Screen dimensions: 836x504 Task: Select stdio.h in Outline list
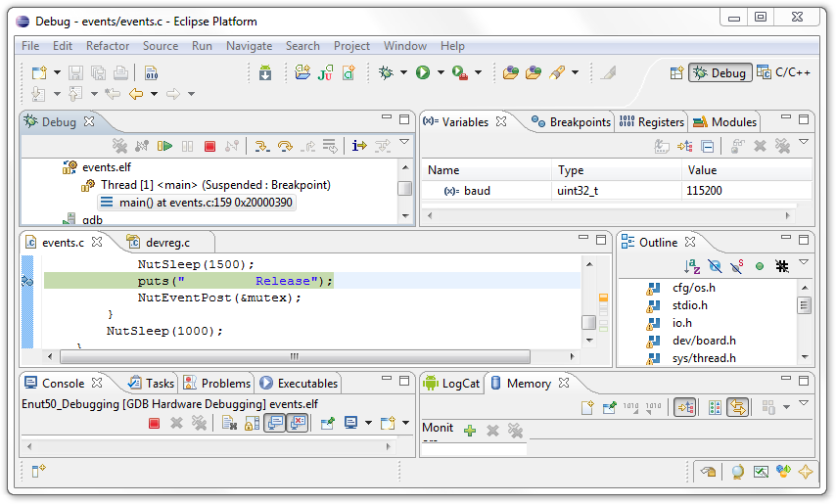[x=690, y=305]
